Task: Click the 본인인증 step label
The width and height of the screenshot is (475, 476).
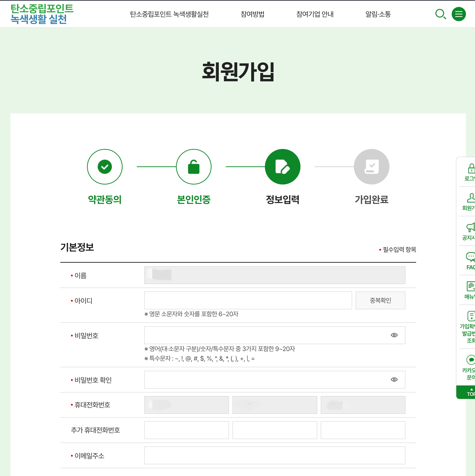Action: click(x=194, y=199)
